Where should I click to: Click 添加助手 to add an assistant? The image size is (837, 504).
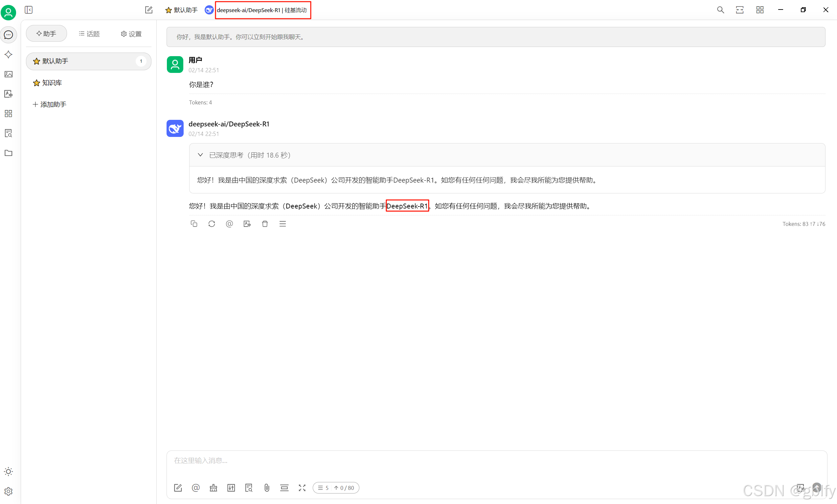50,104
